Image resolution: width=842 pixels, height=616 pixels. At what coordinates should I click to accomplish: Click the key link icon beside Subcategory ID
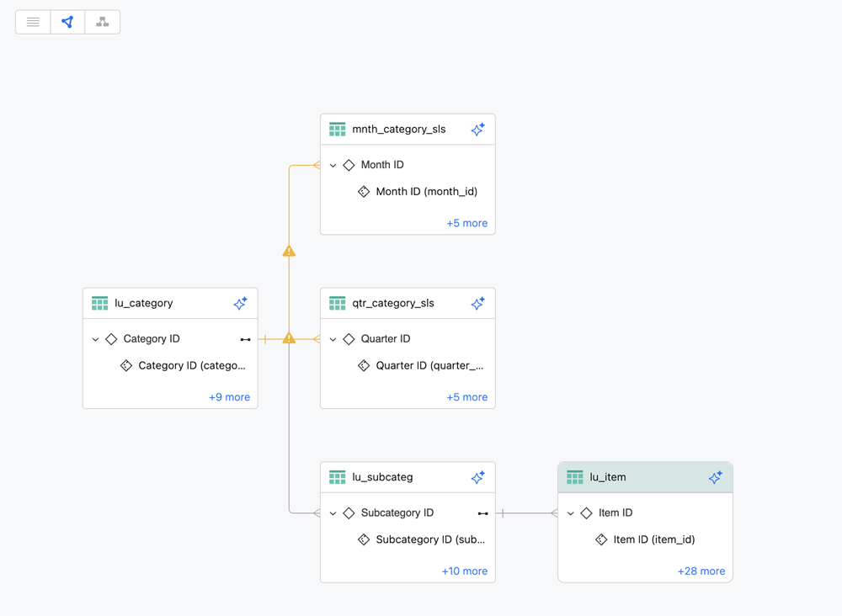click(482, 513)
